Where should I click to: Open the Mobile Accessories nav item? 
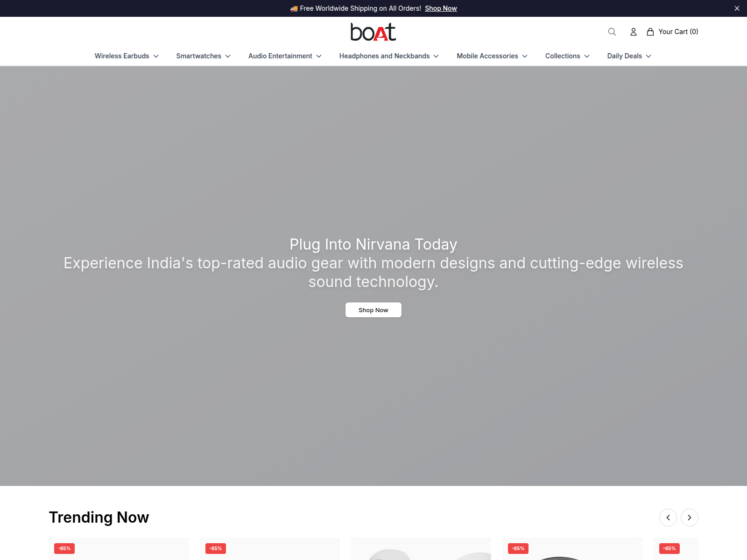[487, 56]
